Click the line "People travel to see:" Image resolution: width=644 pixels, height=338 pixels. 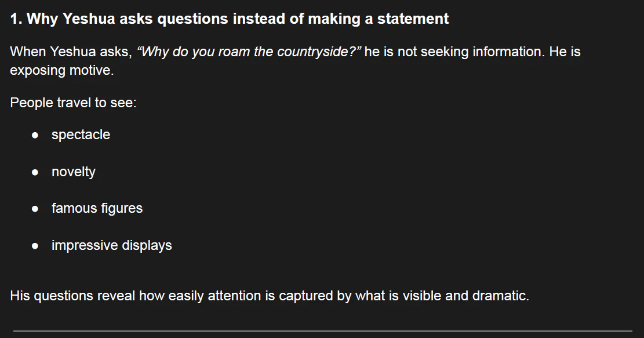coord(73,103)
